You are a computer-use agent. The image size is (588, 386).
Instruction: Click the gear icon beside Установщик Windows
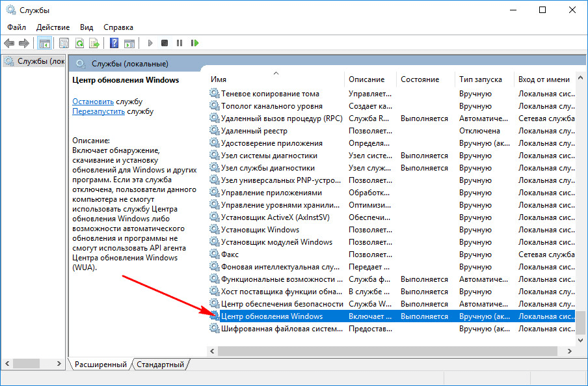(x=214, y=230)
